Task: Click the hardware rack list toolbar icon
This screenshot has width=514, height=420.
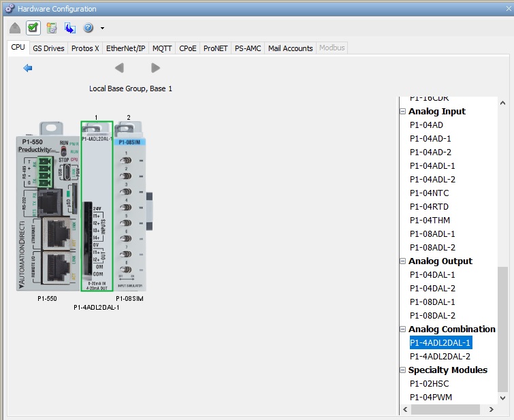Action: point(52,28)
